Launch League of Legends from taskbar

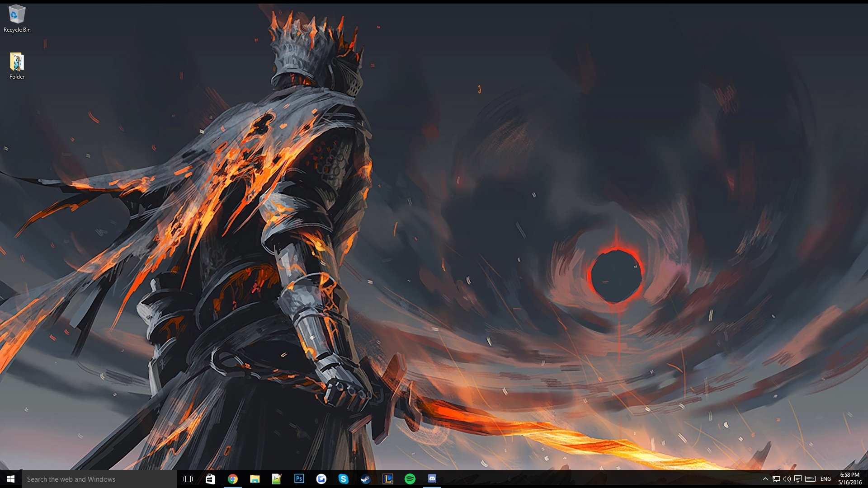pos(387,479)
